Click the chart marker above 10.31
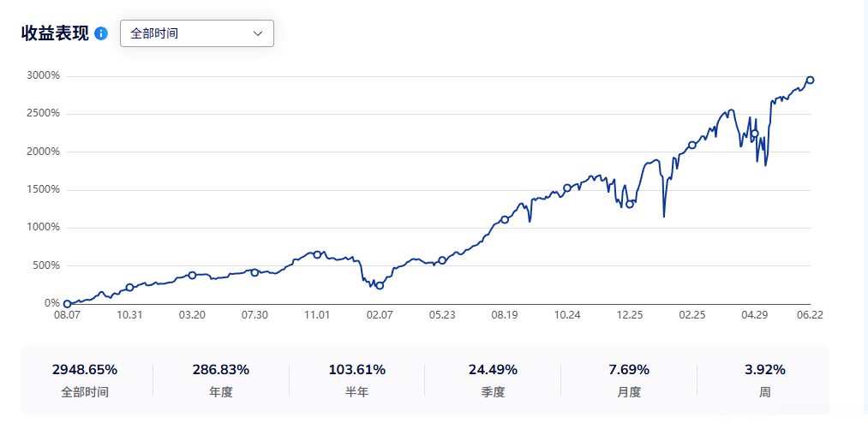This screenshot has width=868, height=423. click(129, 287)
